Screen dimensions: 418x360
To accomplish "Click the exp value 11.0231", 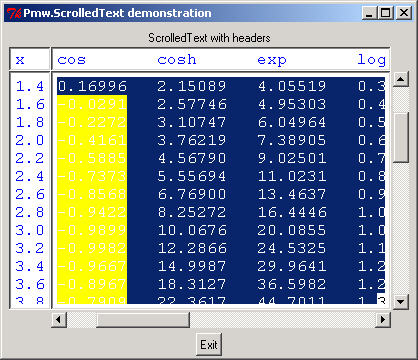I will (292, 176).
